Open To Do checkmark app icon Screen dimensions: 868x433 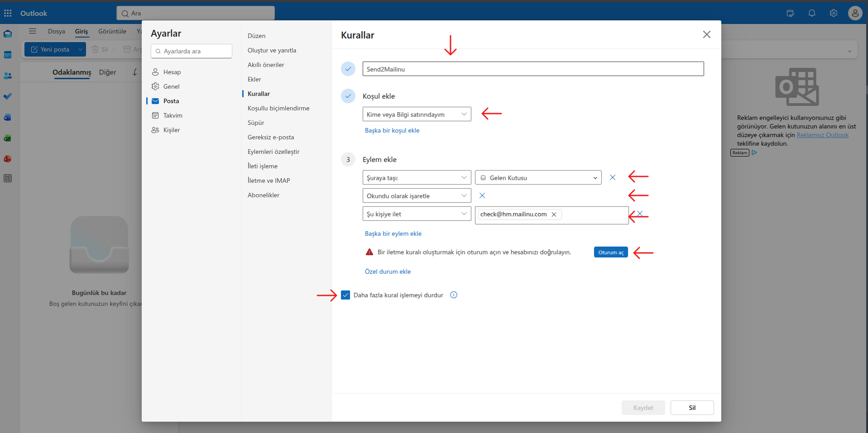tap(8, 96)
